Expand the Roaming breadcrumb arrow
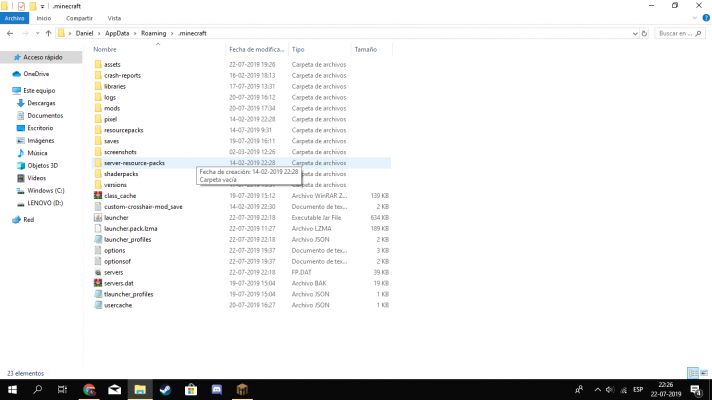 [172, 33]
